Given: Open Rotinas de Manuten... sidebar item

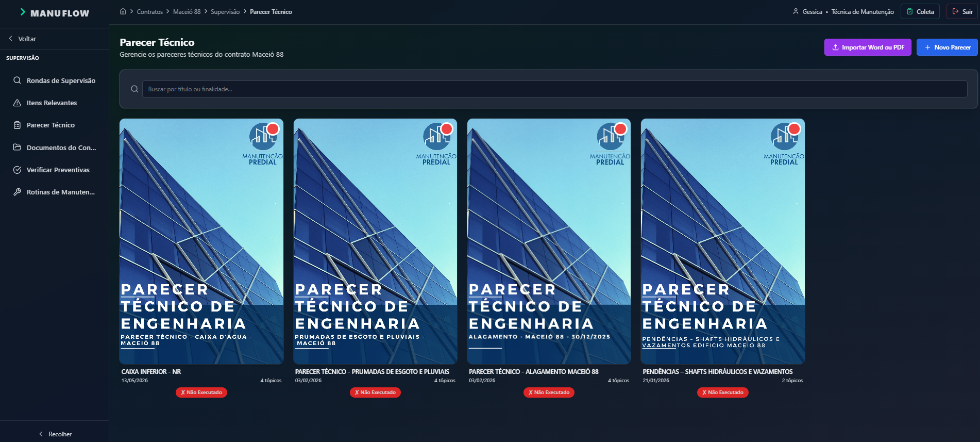Looking at the screenshot, I should (x=55, y=192).
